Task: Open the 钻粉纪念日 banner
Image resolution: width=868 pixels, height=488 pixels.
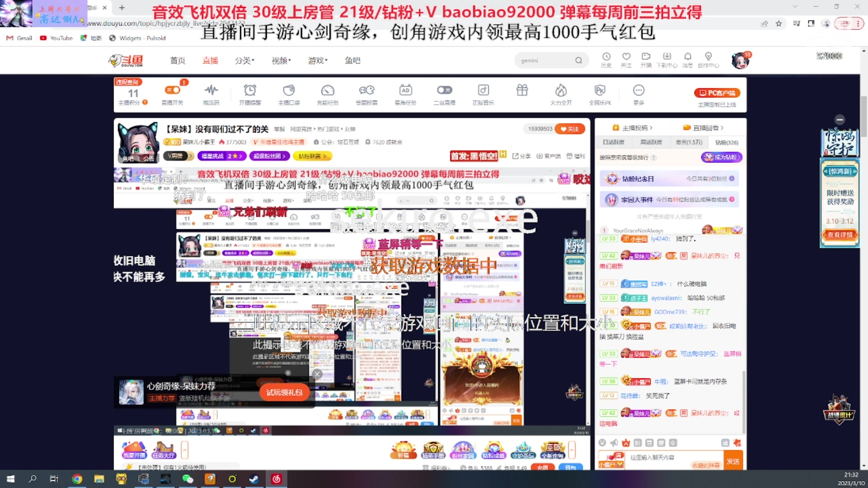Action: [670, 178]
